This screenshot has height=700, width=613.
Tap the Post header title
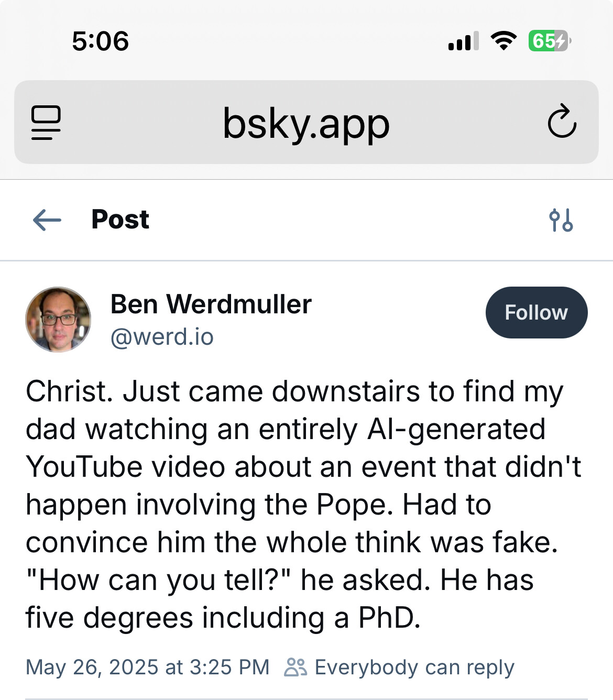[120, 219]
